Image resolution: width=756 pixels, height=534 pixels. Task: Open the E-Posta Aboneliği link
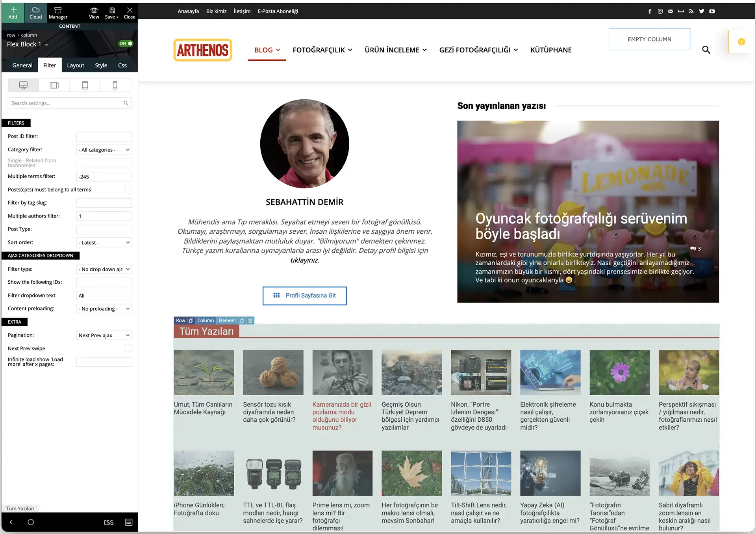pos(278,11)
